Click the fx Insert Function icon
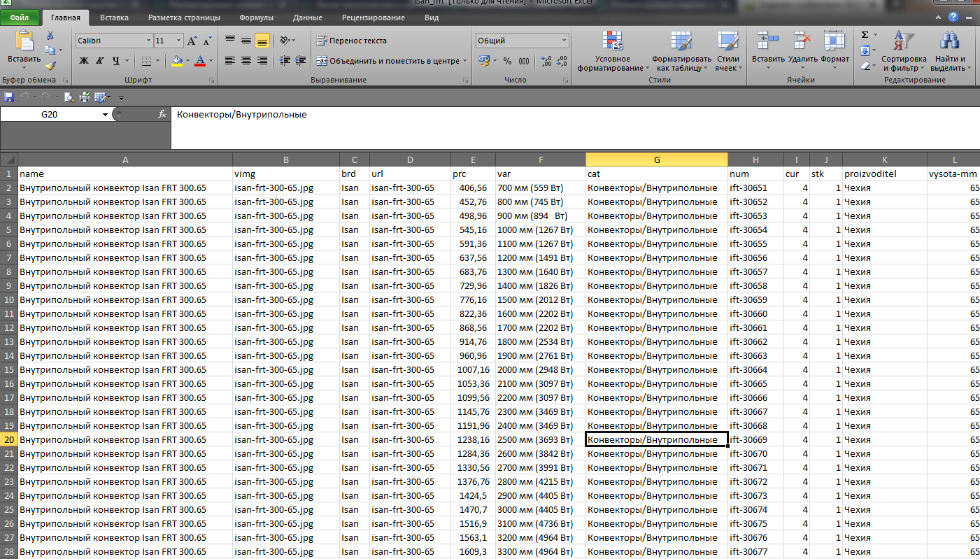980x559 pixels. 162,114
